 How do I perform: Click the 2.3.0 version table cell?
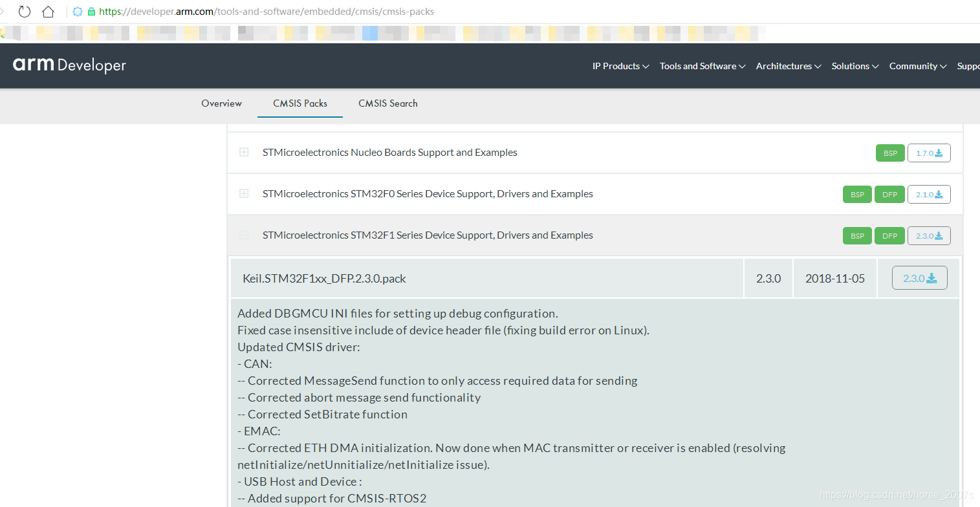point(768,279)
